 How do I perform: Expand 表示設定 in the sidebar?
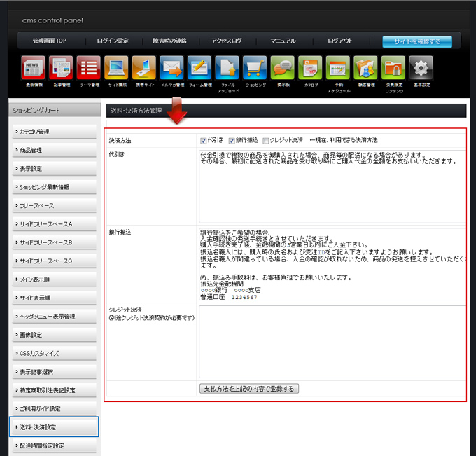pos(55,169)
